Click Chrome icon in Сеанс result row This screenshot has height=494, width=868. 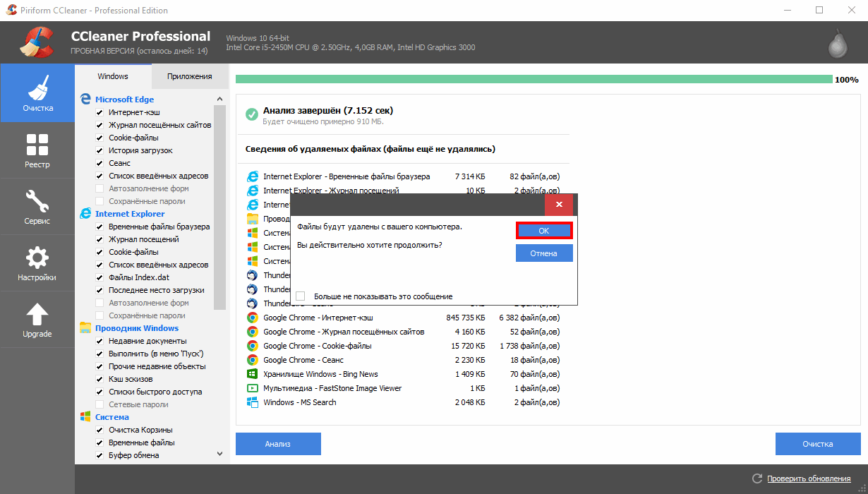coord(252,360)
